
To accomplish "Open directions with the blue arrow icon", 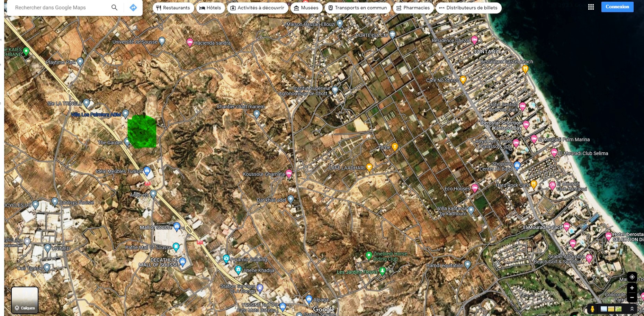I will (x=133, y=8).
